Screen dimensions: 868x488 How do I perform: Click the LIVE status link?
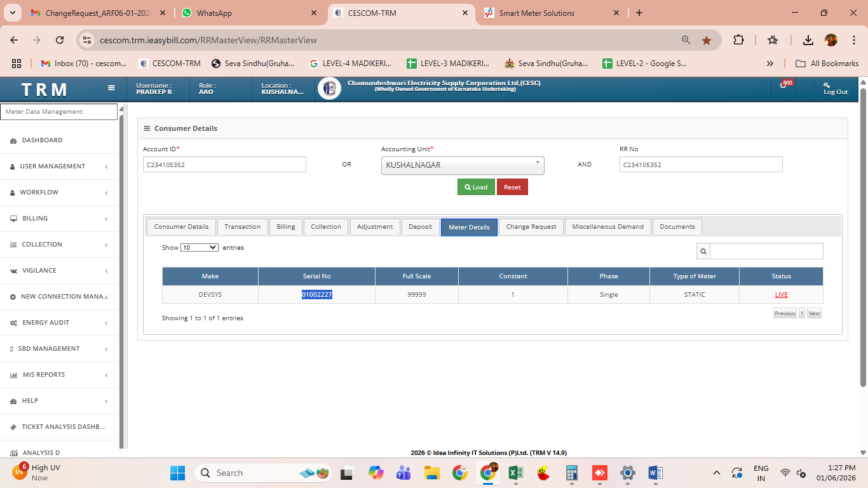(x=781, y=295)
